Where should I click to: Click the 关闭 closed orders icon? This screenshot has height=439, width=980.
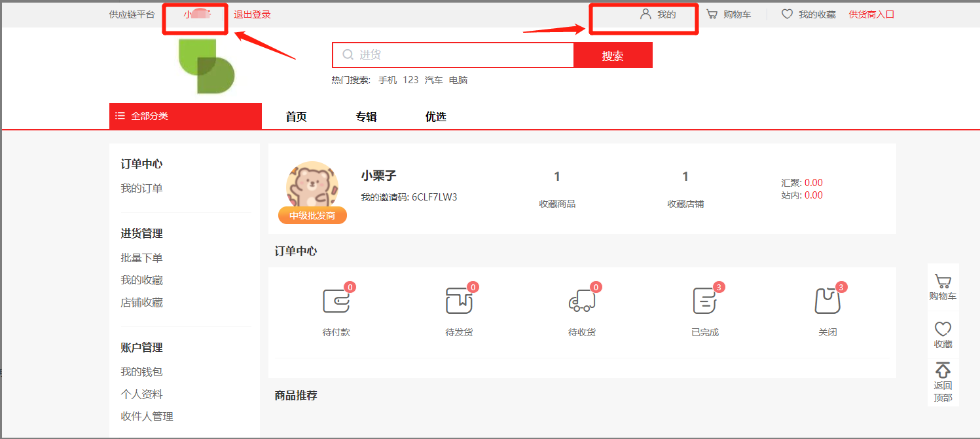(x=827, y=301)
